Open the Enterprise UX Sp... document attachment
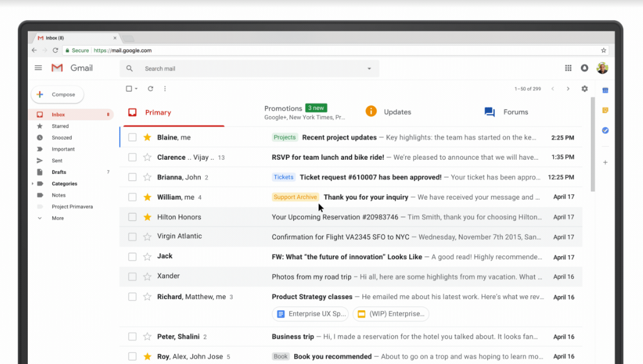The image size is (643, 364). [x=310, y=314]
